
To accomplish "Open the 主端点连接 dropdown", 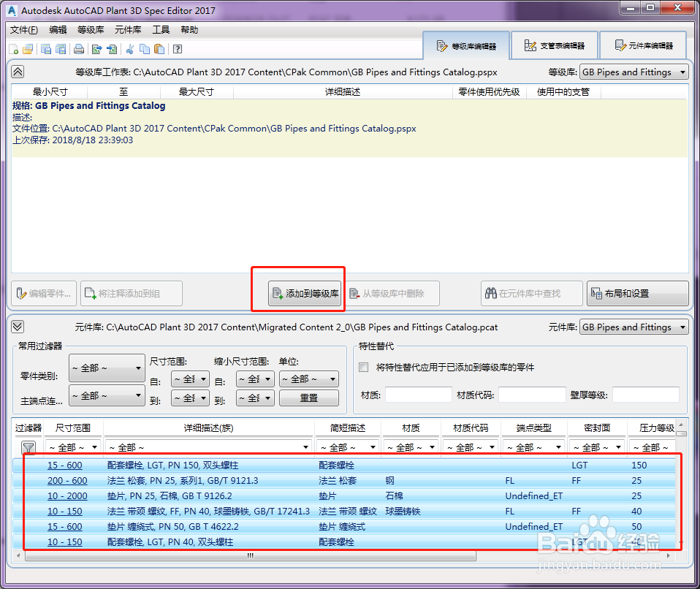I will [107, 395].
